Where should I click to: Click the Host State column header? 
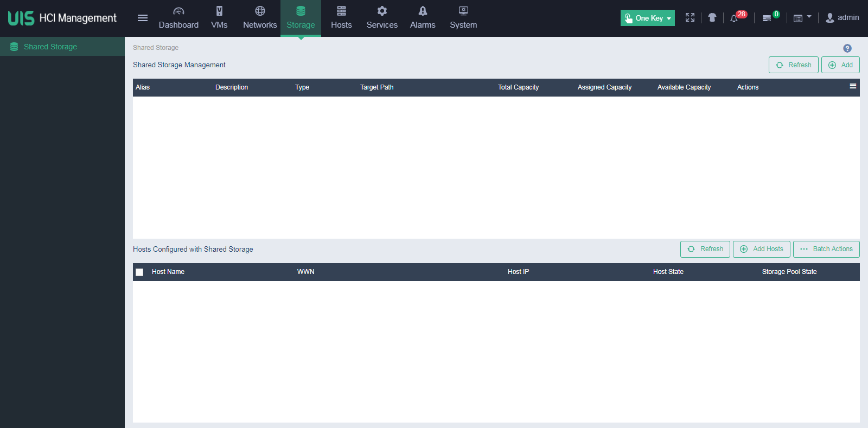point(668,272)
